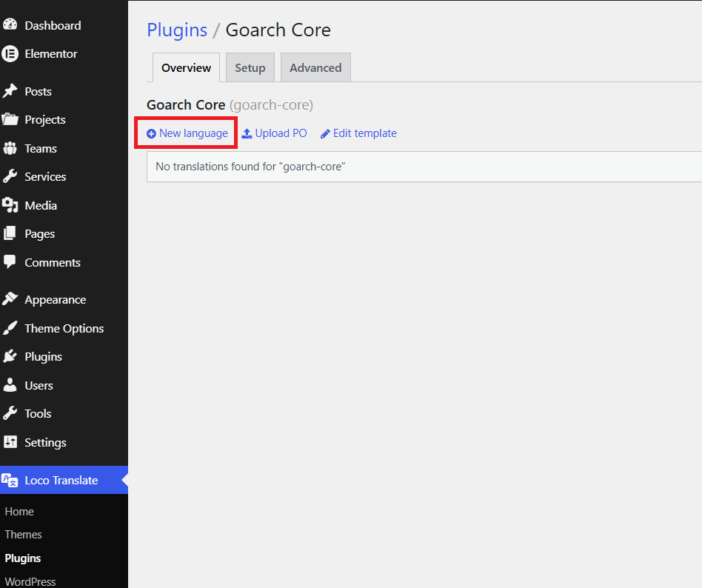Open the Appearance menu

pyautogui.click(x=64, y=300)
